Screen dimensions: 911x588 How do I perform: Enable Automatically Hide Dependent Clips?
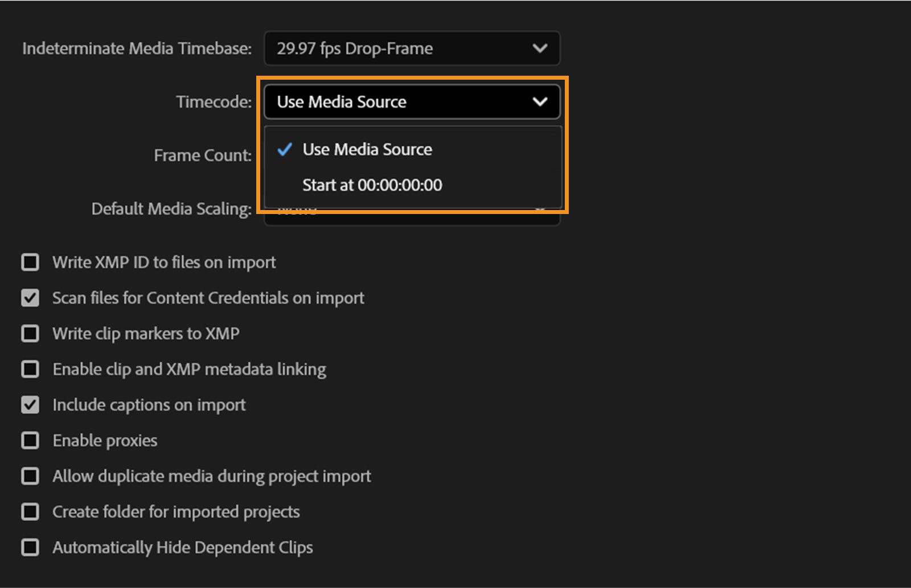30,547
